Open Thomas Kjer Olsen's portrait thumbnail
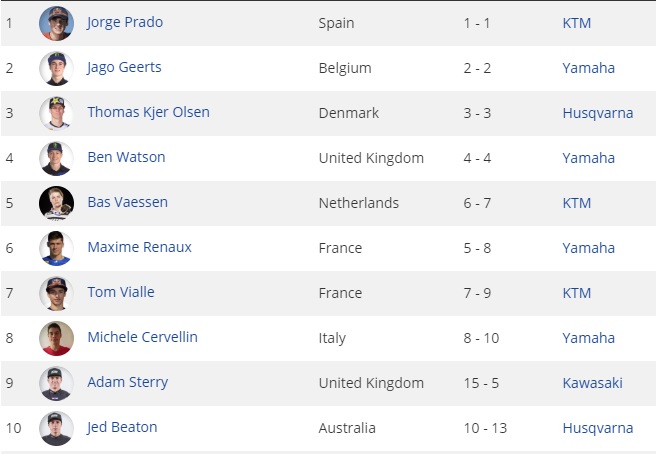The height and width of the screenshot is (454, 656). [56, 113]
